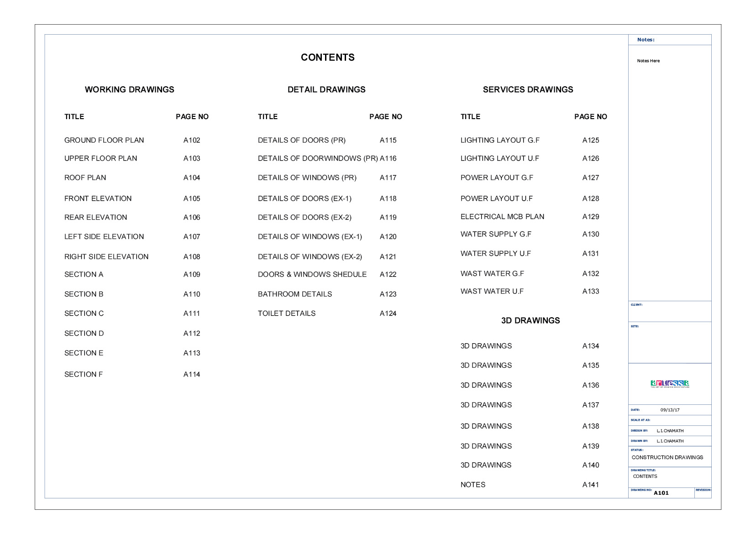
Task: Click the 'Notes Here' text field
Action: tap(648, 61)
